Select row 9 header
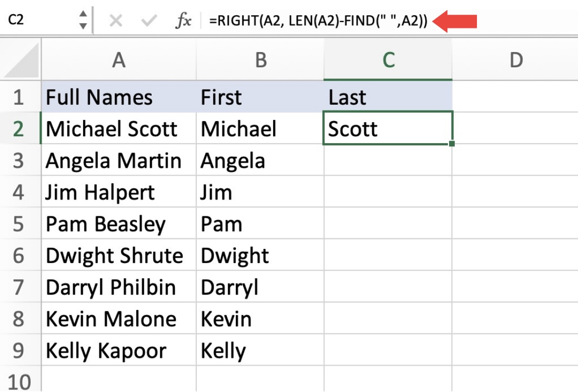The width and height of the screenshot is (578, 392). click(20, 350)
